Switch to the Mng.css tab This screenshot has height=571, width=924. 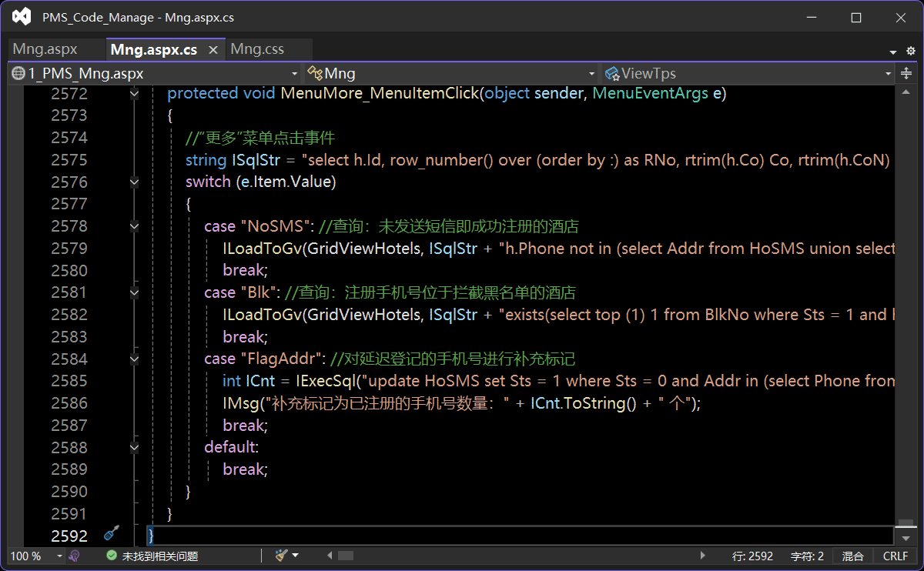tap(257, 49)
